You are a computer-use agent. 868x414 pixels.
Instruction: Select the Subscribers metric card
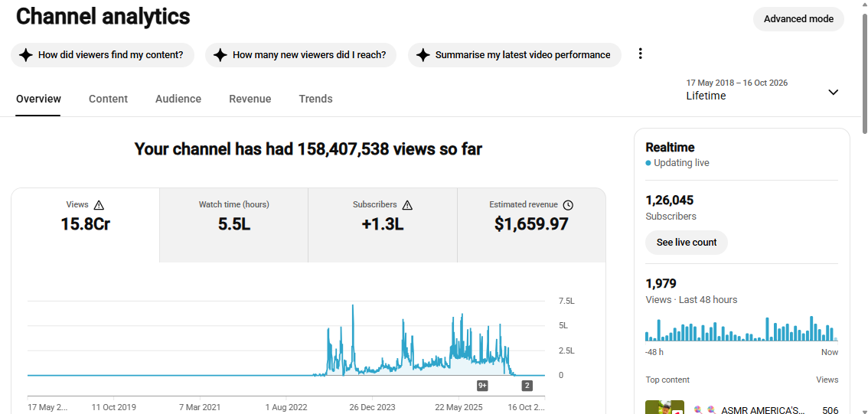point(383,225)
